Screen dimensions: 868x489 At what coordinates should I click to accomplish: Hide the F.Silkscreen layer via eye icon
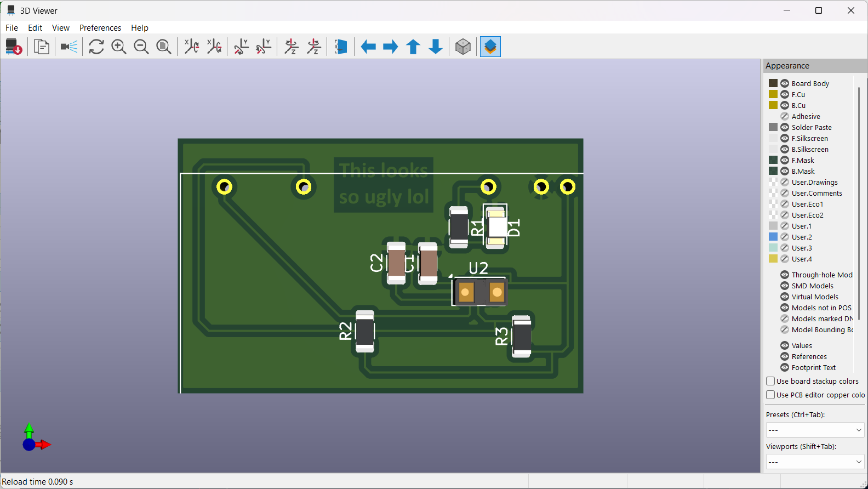785,138
